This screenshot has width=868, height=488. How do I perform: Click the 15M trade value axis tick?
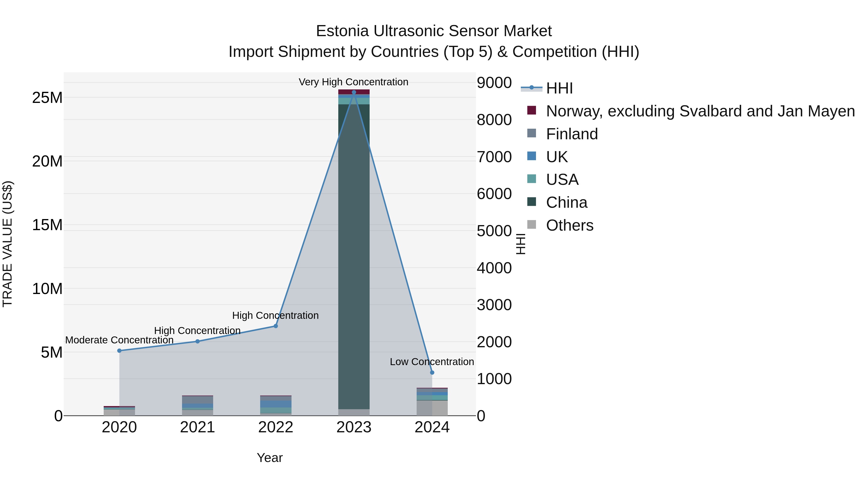click(47, 225)
